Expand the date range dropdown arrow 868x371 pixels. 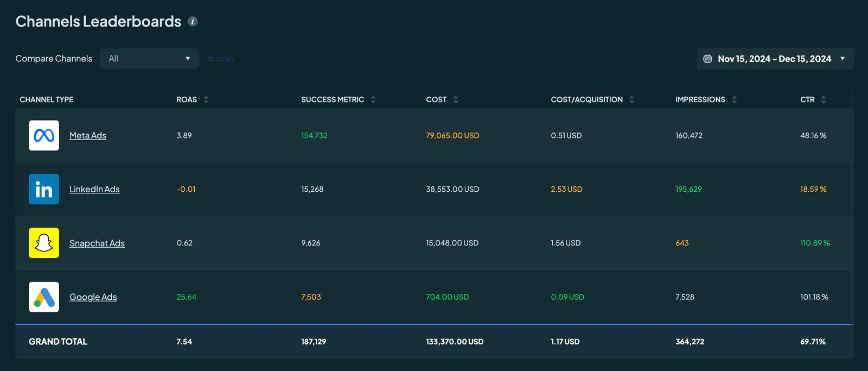pos(843,59)
